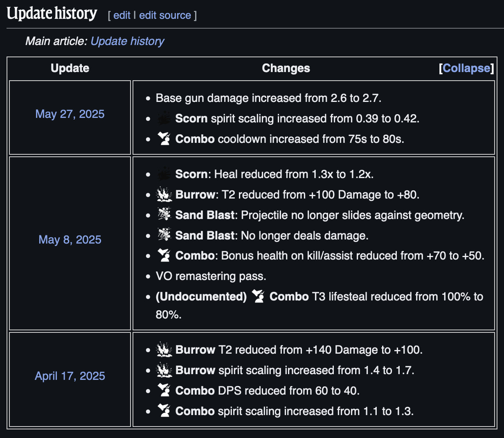Click the Burrow icon beside spirit scaling 1.4 to 1.7

point(164,370)
